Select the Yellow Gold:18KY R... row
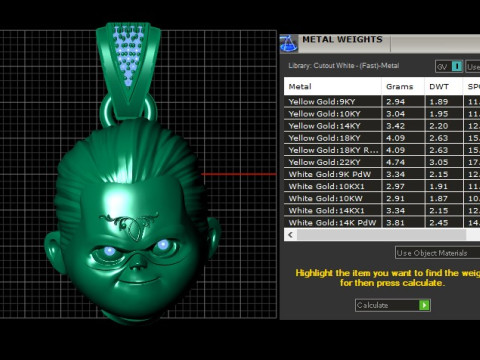This screenshot has height=360, width=480. click(382, 150)
